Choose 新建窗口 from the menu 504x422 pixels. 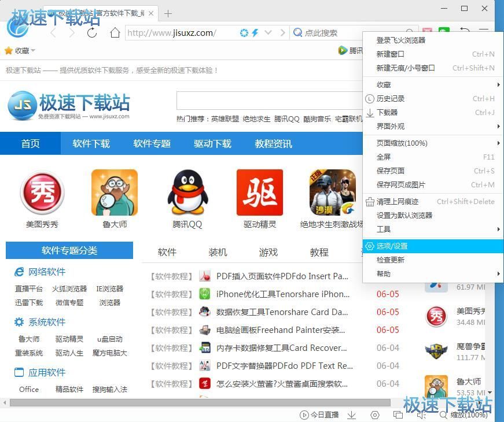[433, 54]
